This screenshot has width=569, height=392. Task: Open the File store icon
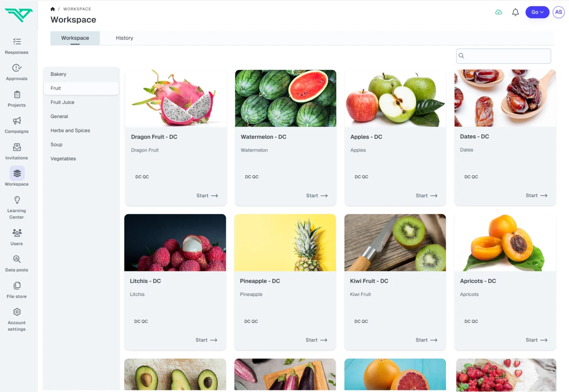(x=17, y=286)
